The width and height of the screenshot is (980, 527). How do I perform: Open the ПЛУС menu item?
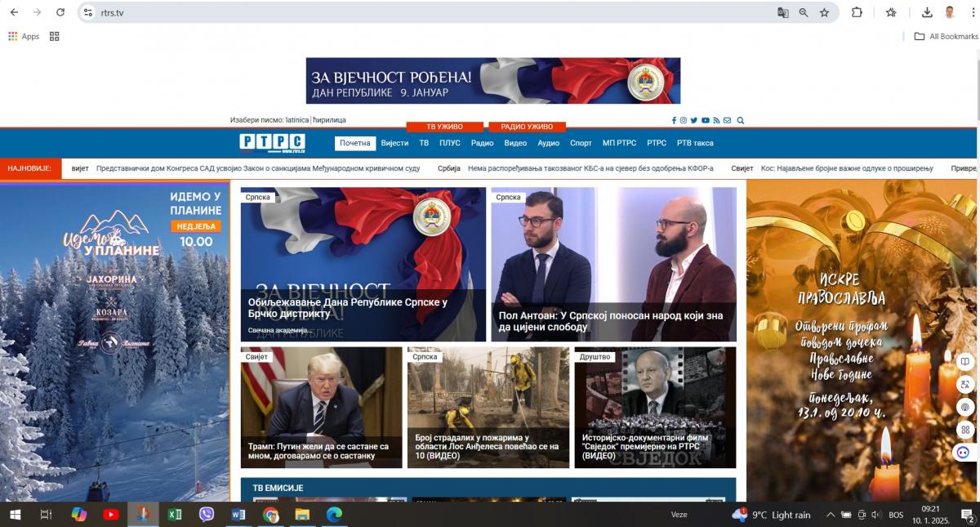(x=450, y=143)
